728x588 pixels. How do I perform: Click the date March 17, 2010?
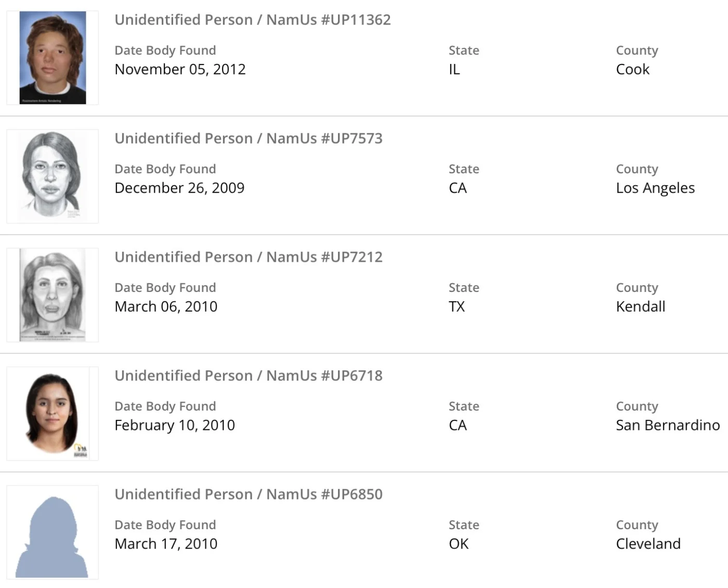point(166,544)
